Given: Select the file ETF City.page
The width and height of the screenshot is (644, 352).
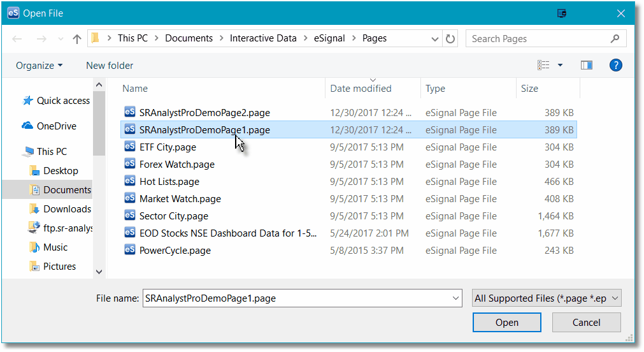Looking at the screenshot, I should [x=168, y=147].
